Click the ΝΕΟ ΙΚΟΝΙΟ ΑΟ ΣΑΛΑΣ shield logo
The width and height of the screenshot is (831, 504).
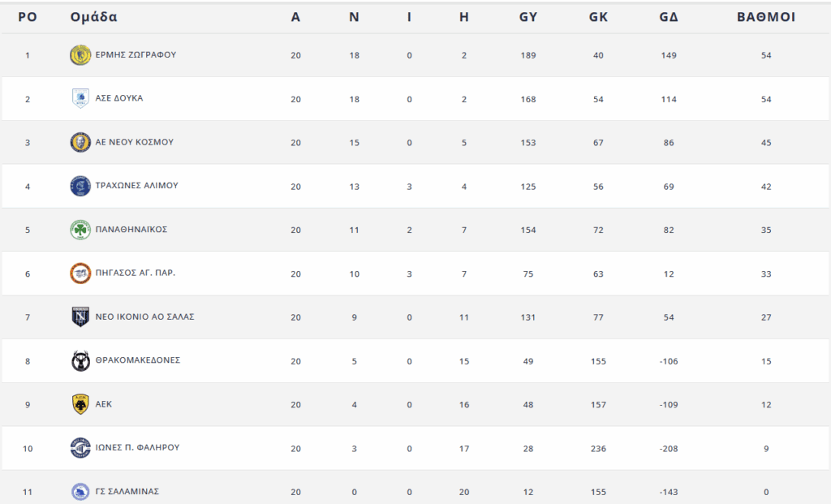pyautogui.click(x=80, y=317)
